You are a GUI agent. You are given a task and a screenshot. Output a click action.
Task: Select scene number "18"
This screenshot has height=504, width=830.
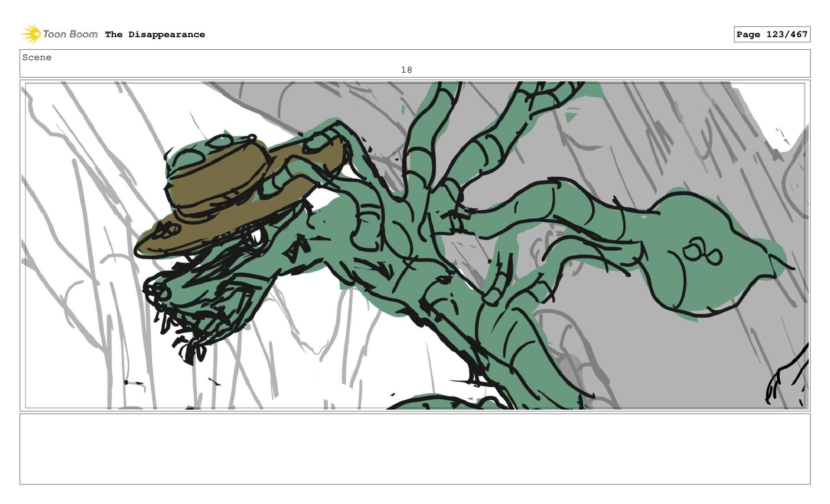pyautogui.click(x=406, y=70)
